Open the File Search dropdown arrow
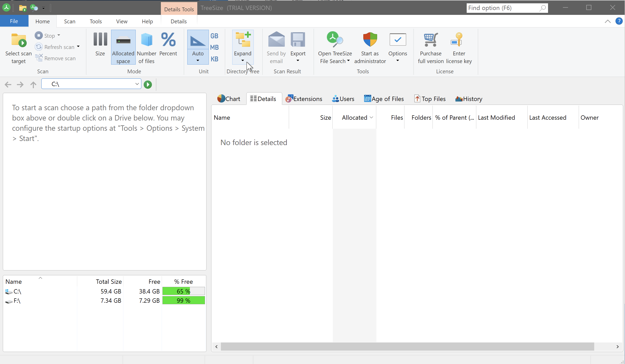The height and width of the screenshot is (364, 625). click(x=348, y=61)
